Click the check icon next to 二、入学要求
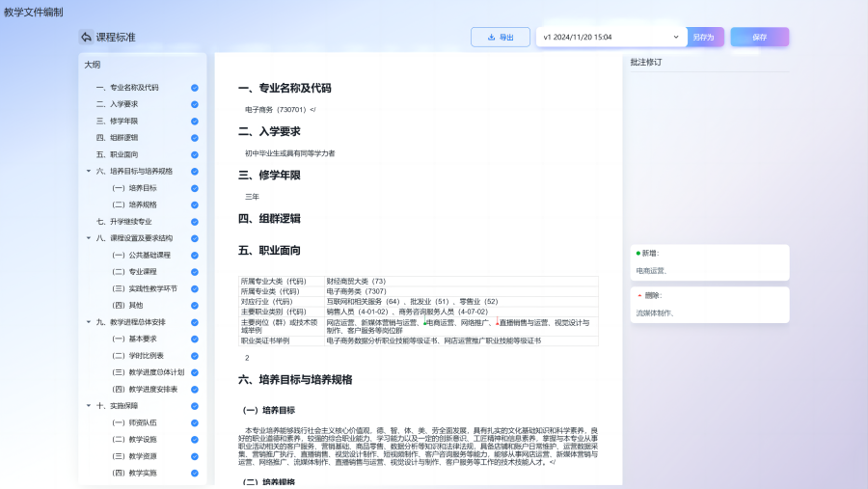Screen dimensions: 868x489 pos(195,104)
